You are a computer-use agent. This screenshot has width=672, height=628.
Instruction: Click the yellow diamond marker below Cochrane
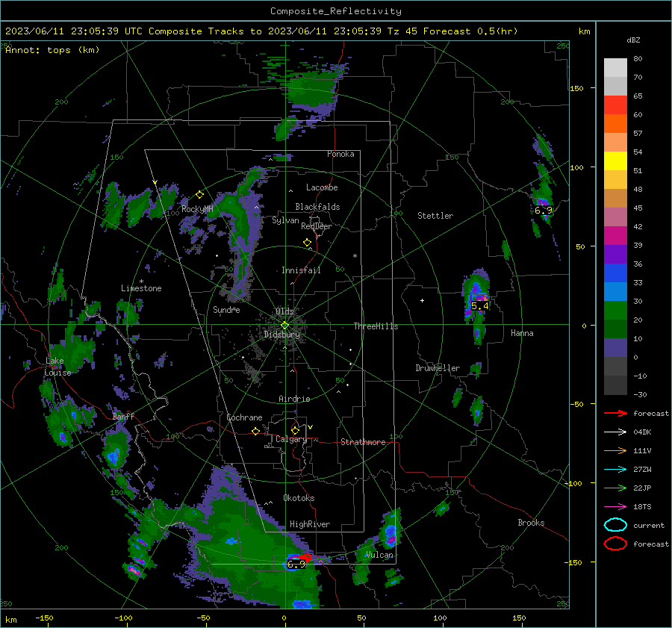[255, 431]
